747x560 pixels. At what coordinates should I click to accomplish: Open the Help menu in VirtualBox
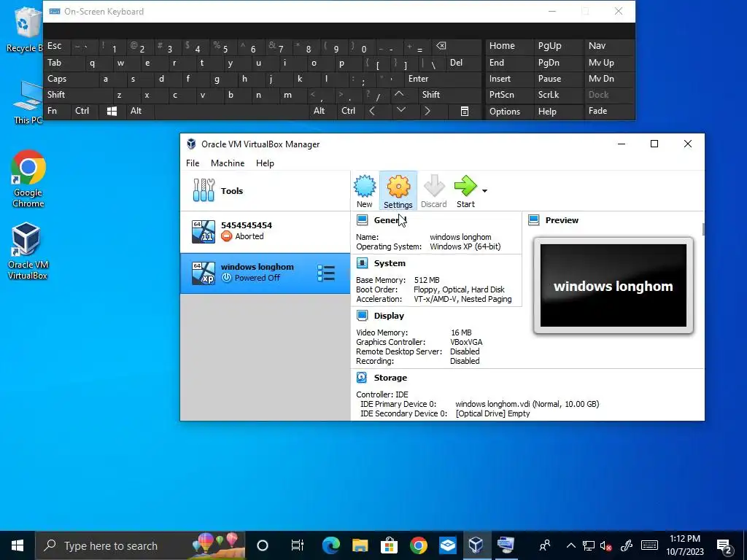[x=265, y=163]
